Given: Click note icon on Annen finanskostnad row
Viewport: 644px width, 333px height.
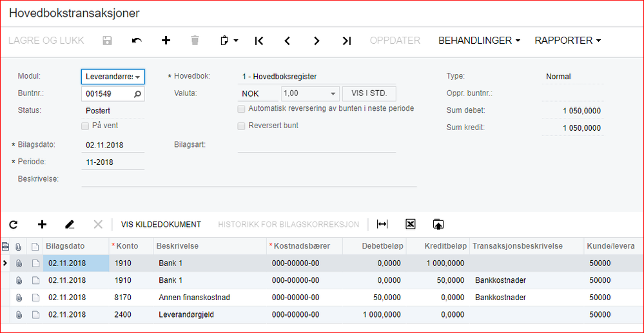Looking at the screenshot, I should 35,298.
